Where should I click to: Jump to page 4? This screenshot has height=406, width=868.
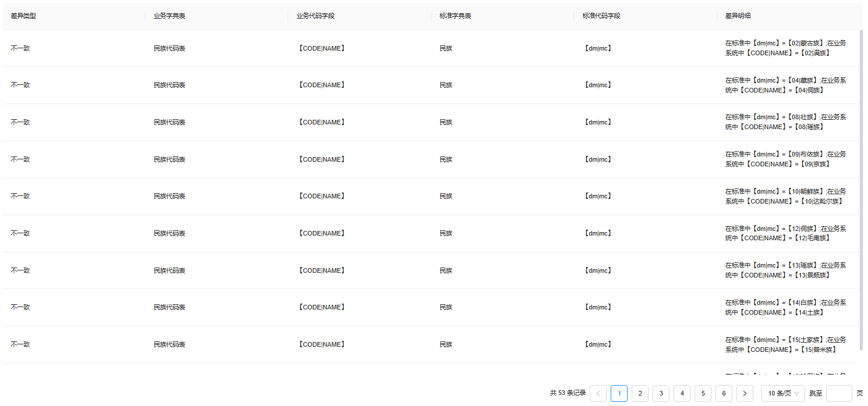click(x=682, y=394)
